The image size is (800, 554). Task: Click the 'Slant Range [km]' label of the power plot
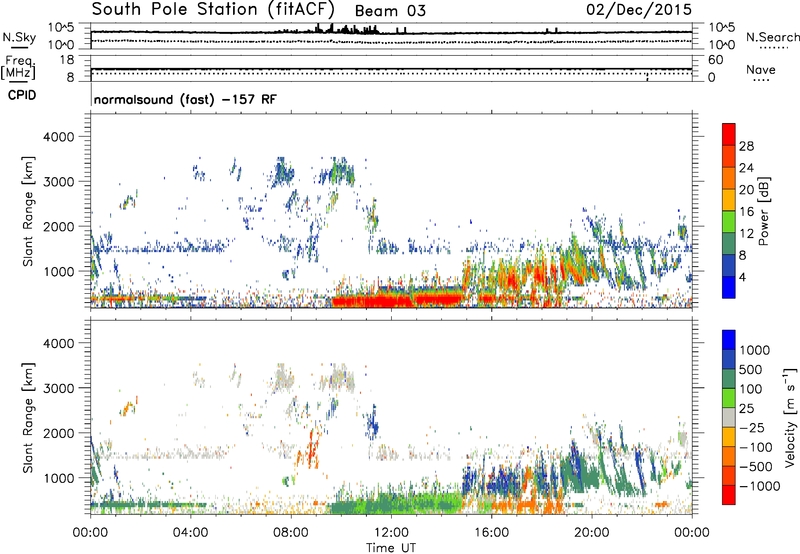tap(28, 211)
